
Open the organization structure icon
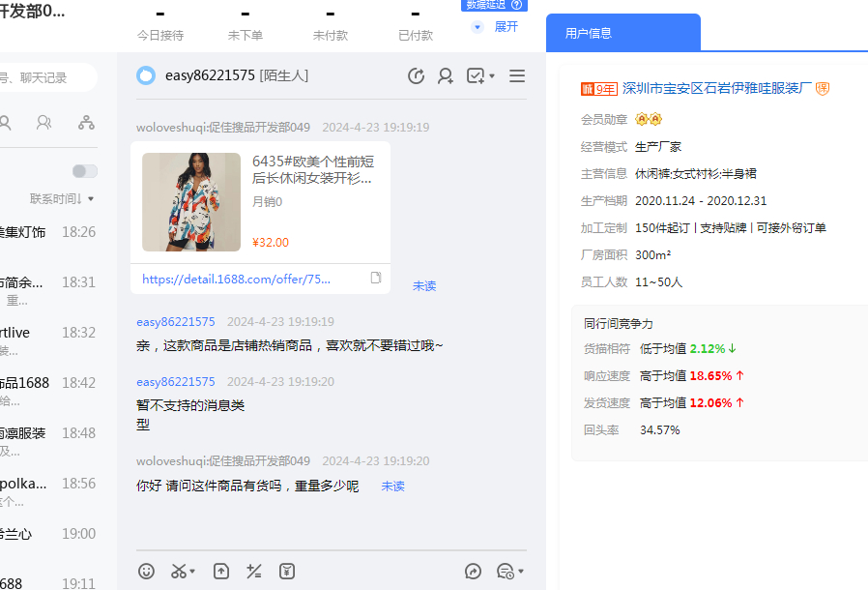coord(86,123)
